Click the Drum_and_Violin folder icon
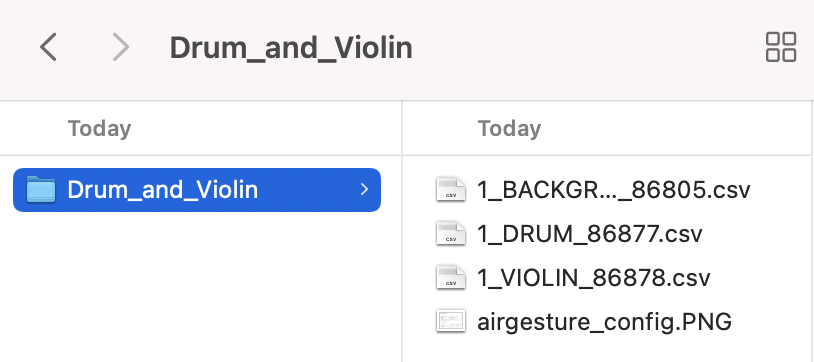The height and width of the screenshot is (362, 814). coord(40,190)
